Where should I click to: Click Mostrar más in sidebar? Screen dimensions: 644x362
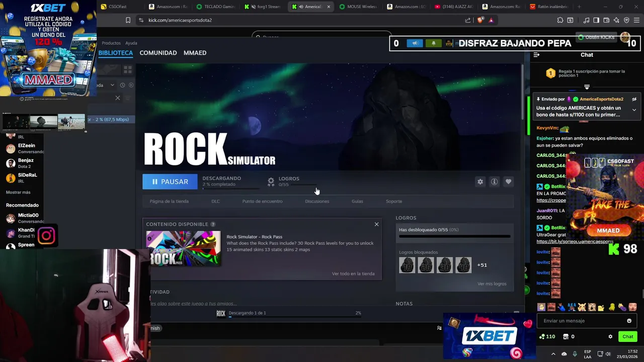point(18,192)
